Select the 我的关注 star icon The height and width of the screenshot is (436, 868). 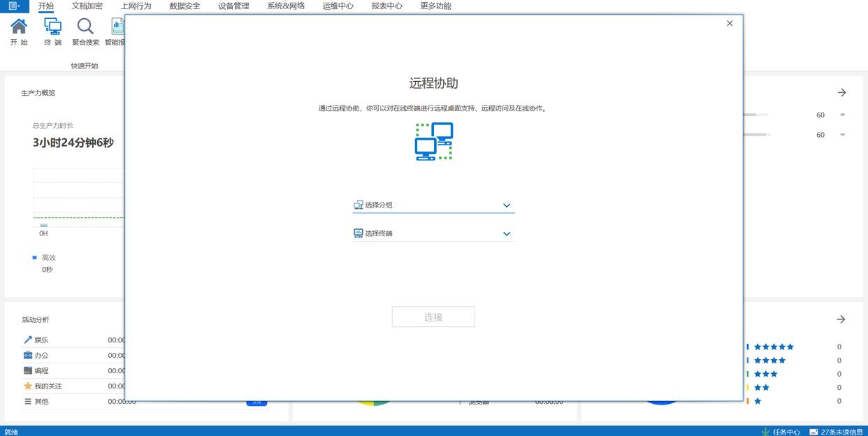pos(28,386)
